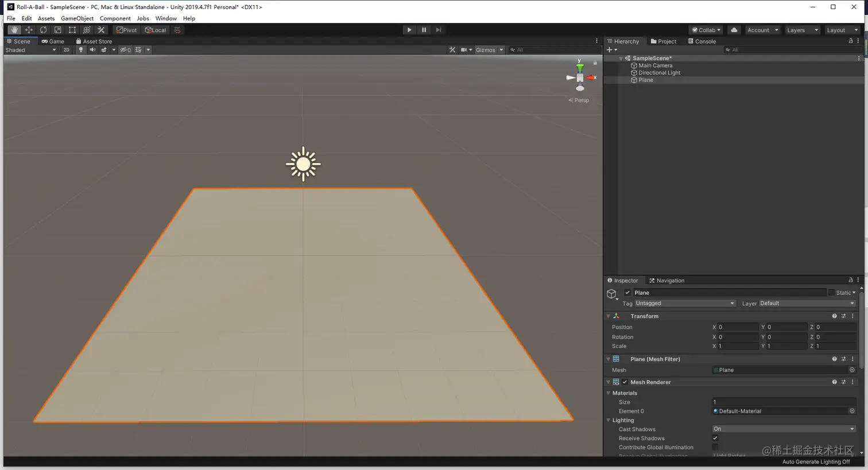
Task: Open the Tag Untagged dropdown
Action: point(685,304)
